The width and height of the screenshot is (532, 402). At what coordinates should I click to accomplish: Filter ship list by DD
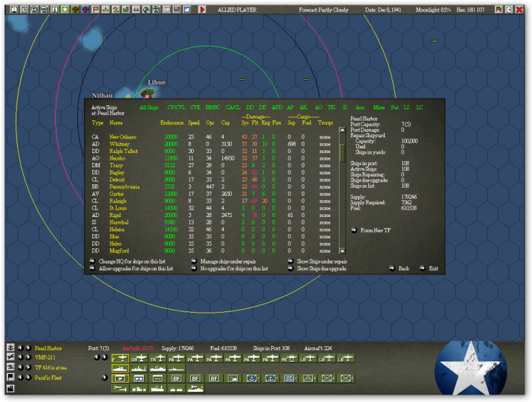tap(250, 108)
